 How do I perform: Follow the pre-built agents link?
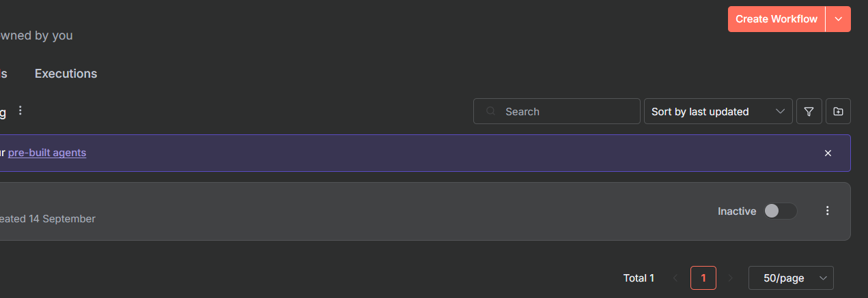pyautogui.click(x=47, y=153)
